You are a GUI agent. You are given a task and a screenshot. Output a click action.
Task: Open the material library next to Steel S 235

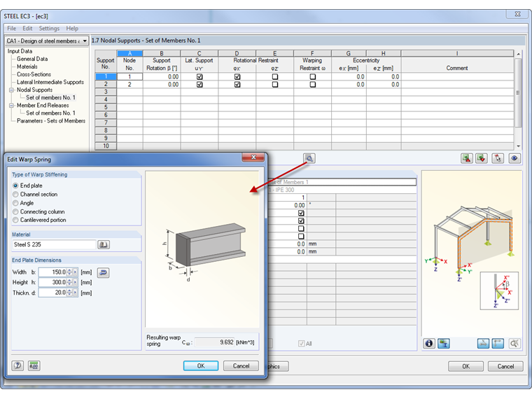104,244
